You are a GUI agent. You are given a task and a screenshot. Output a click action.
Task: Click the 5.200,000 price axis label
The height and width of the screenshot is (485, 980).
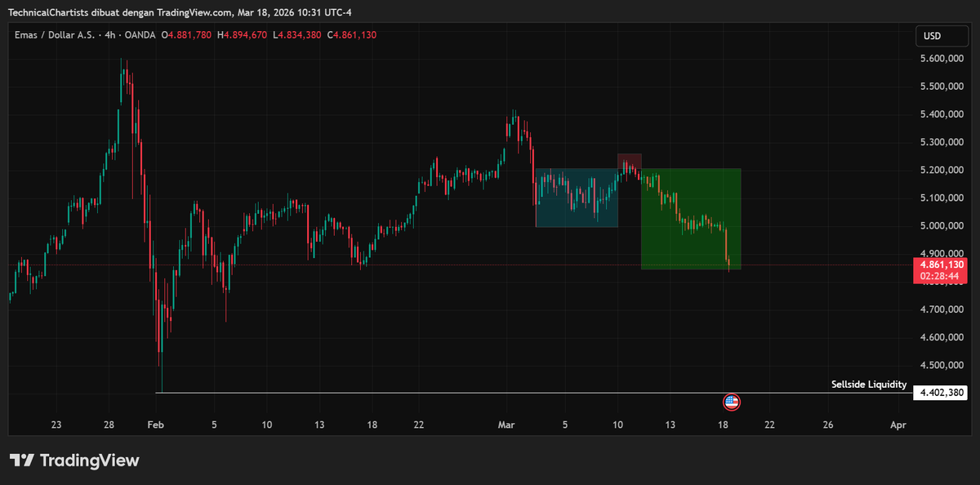[943, 170]
